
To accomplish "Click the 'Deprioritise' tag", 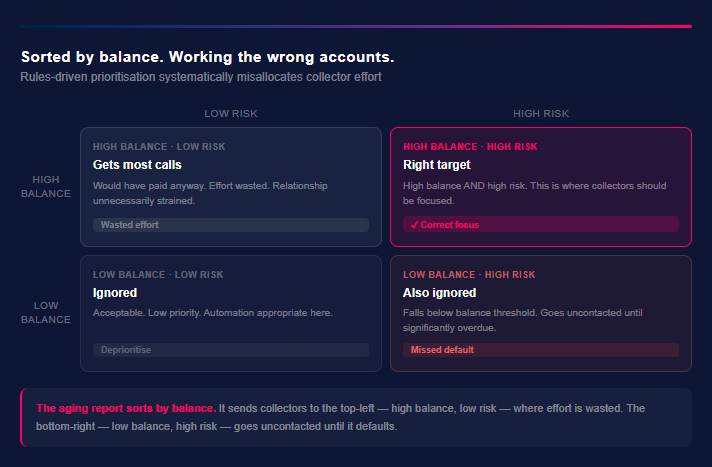I will click(231, 350).
